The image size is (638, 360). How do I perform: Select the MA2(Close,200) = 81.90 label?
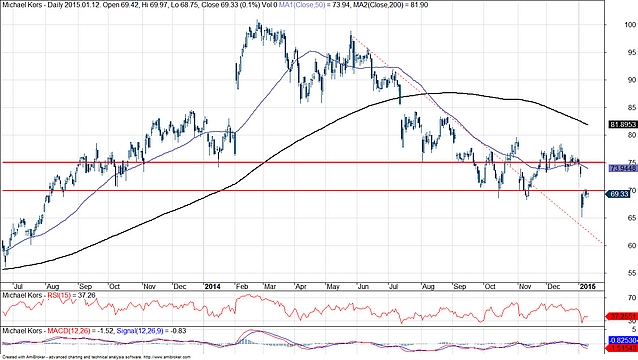tap(390, 5)
